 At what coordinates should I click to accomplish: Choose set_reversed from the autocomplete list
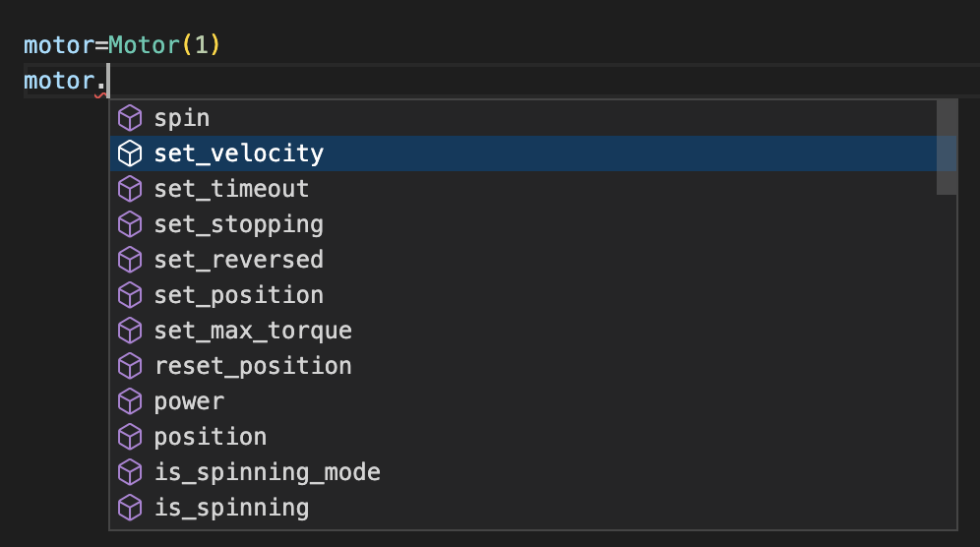(238, 260)
